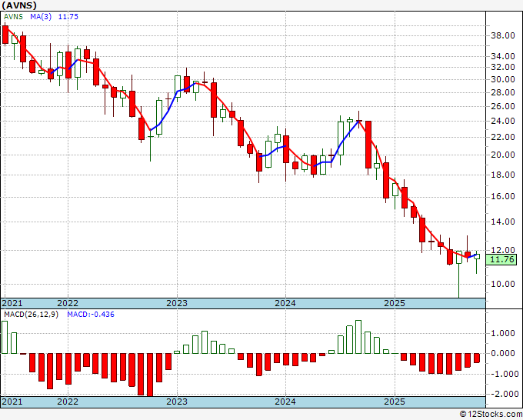523x420 pixels.
Task: Click the first red candlestick of 2021
Action: 5,35
